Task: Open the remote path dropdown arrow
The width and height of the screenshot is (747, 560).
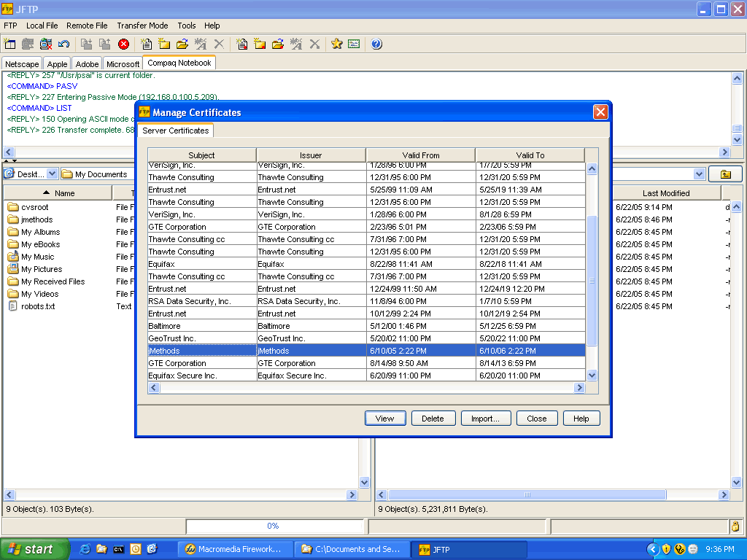Action: (700, 174)
